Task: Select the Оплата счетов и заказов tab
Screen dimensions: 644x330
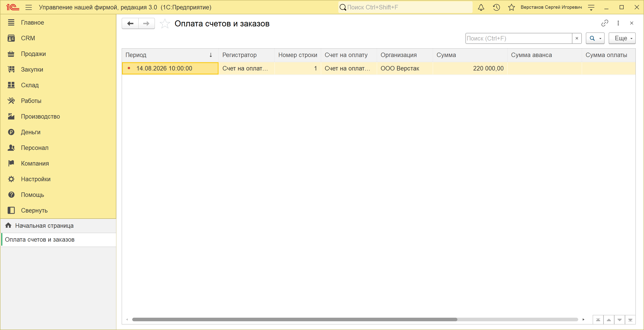Action: [58, 240]
